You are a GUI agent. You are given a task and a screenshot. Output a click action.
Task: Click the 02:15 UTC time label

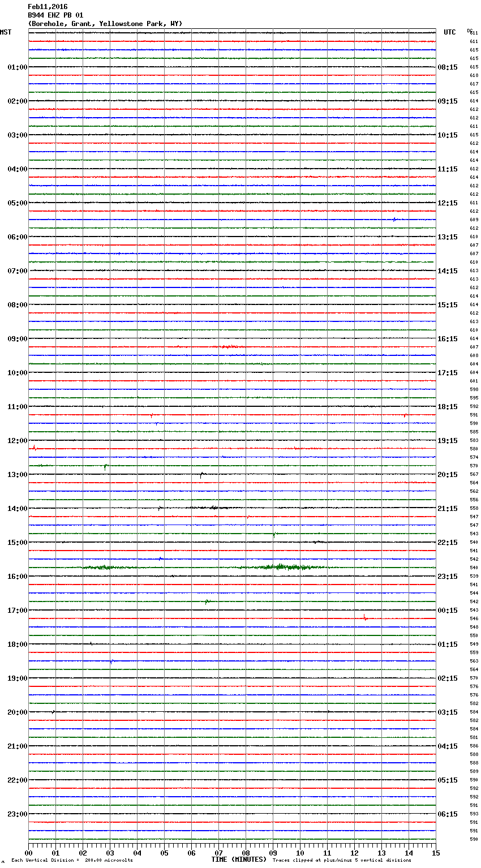(448, 678)
